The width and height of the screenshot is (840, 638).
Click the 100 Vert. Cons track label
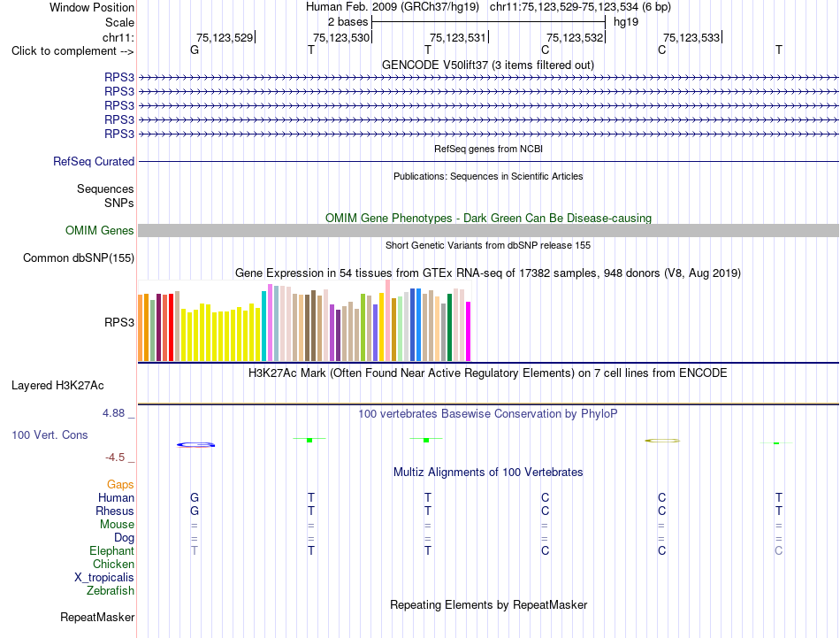(50, 434)
